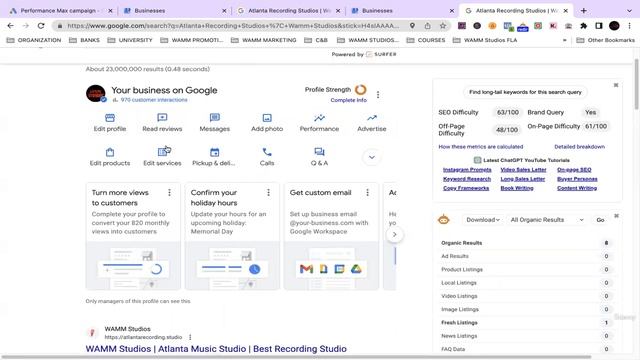The image size is (640, 360).
Task: Click the Go button
Action: [600, 220]
